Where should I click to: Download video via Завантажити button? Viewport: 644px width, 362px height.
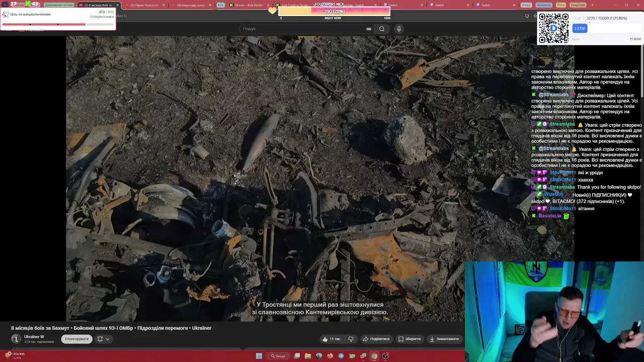point(444,339)
